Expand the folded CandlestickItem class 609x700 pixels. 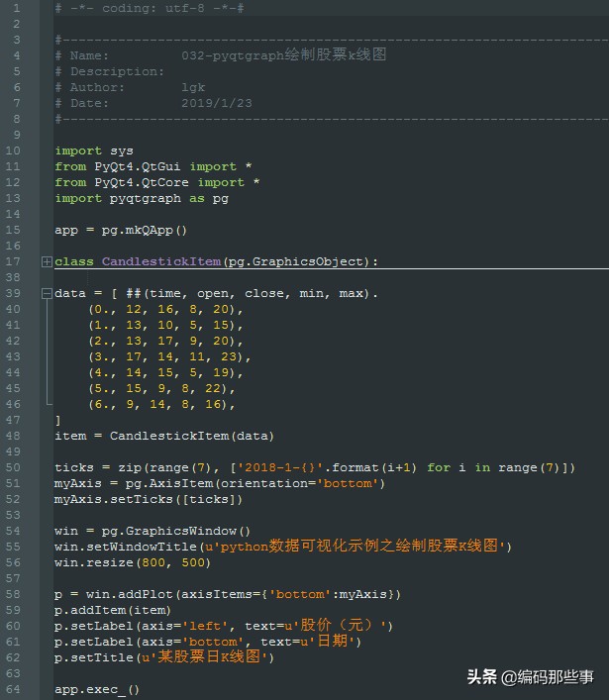47,261
